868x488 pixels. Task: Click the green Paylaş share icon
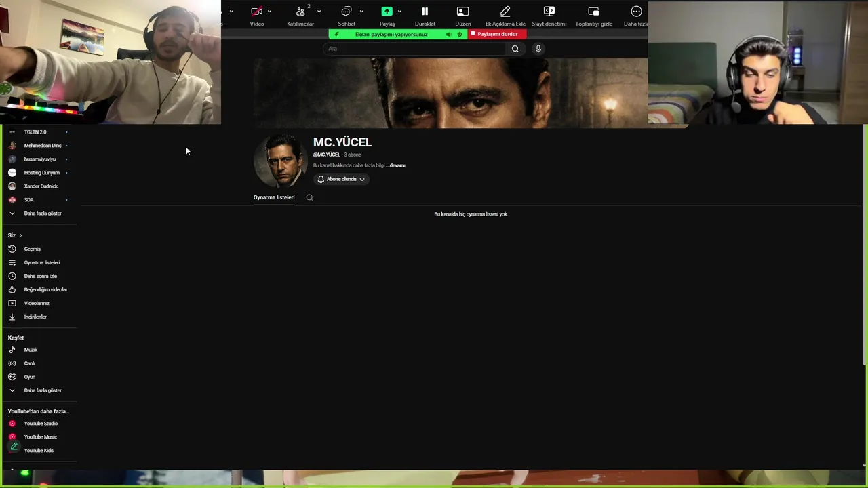click(387, 12)
